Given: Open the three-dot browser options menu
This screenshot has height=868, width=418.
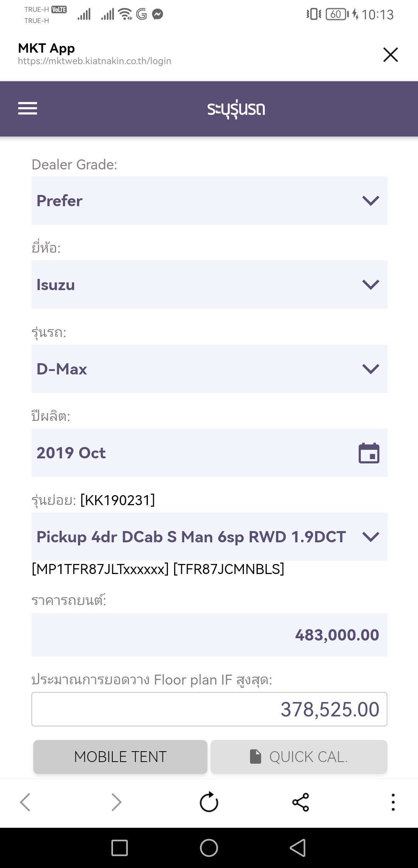Looking at the screenshot, I should pos(393,802).
